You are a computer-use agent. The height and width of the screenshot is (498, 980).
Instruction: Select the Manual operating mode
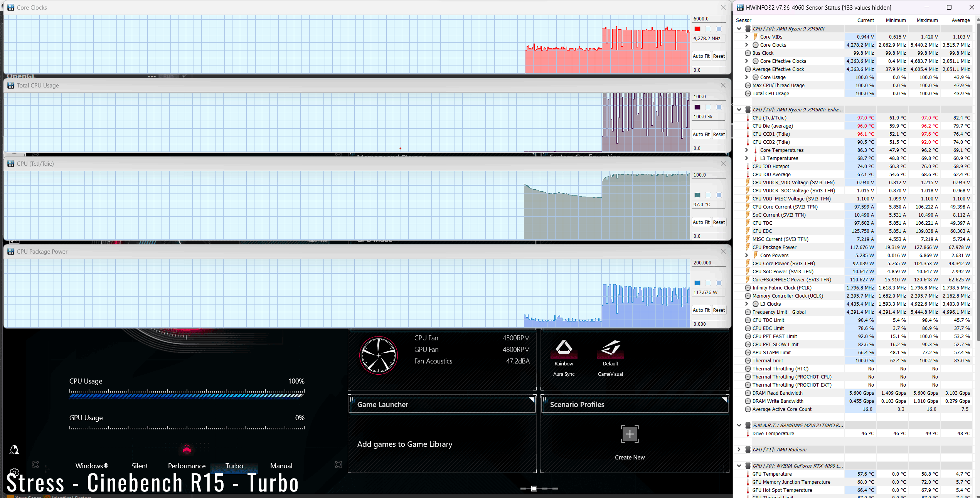pyautogui.click(x=281, y=466)
